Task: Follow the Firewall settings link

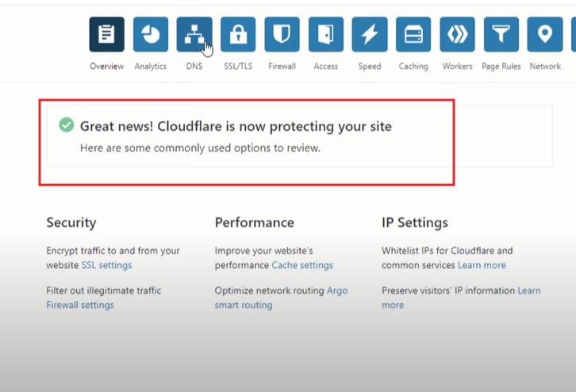Action: (80, 305)
